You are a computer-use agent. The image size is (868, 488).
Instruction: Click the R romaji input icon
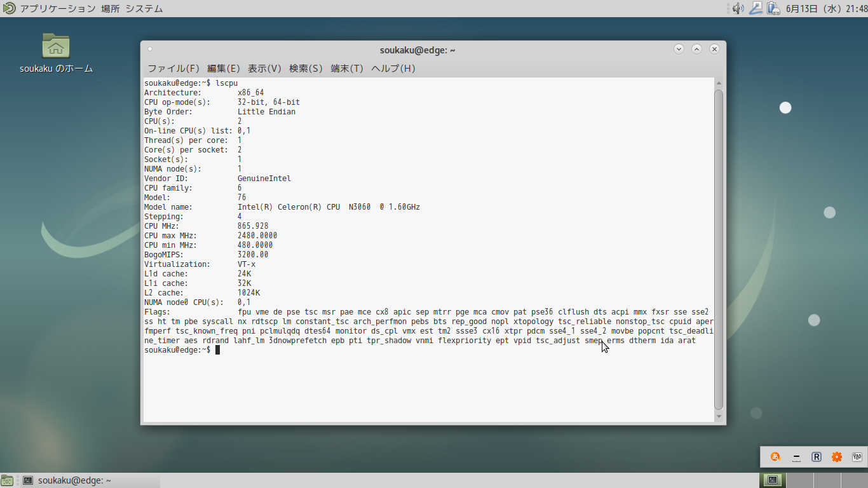(817, 457)
